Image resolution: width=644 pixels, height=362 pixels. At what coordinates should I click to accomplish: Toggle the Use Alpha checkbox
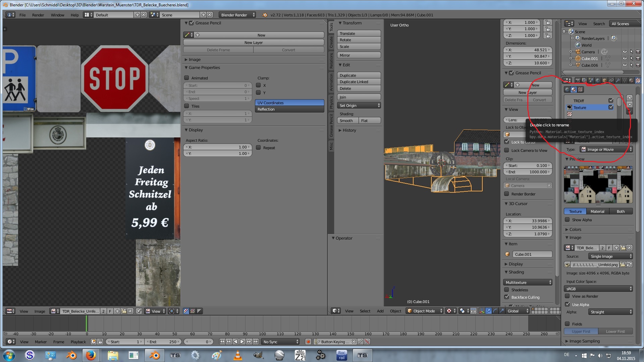coord(568,305)
